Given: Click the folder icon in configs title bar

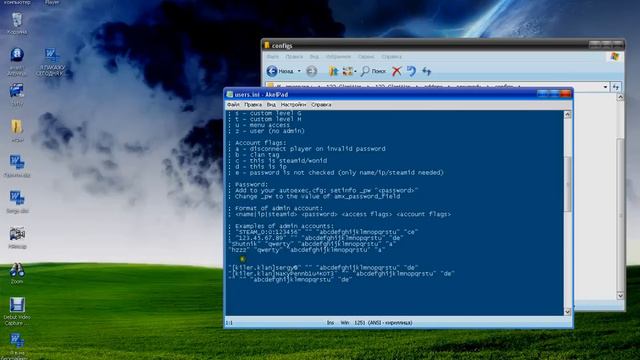Looking at the screenshot, I should point(267,45).
